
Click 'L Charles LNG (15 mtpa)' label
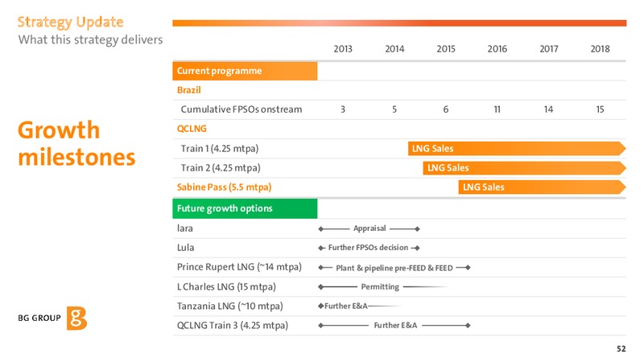click(x=226, y=286)
